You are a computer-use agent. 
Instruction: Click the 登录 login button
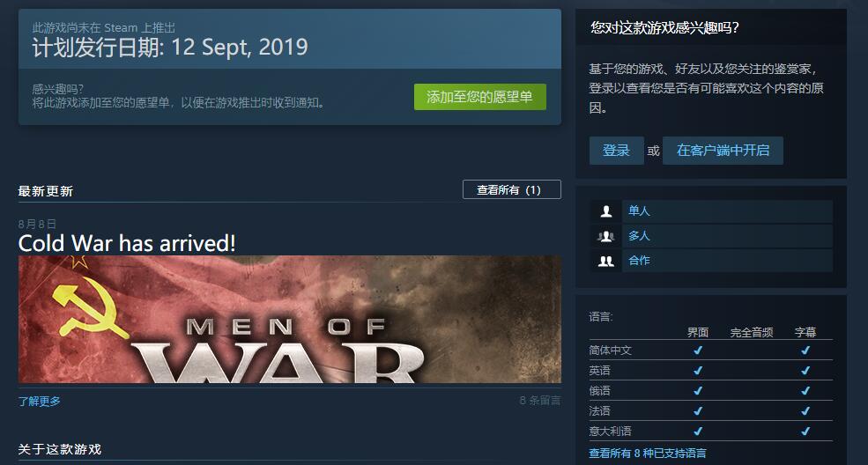(x=616, y=151)
